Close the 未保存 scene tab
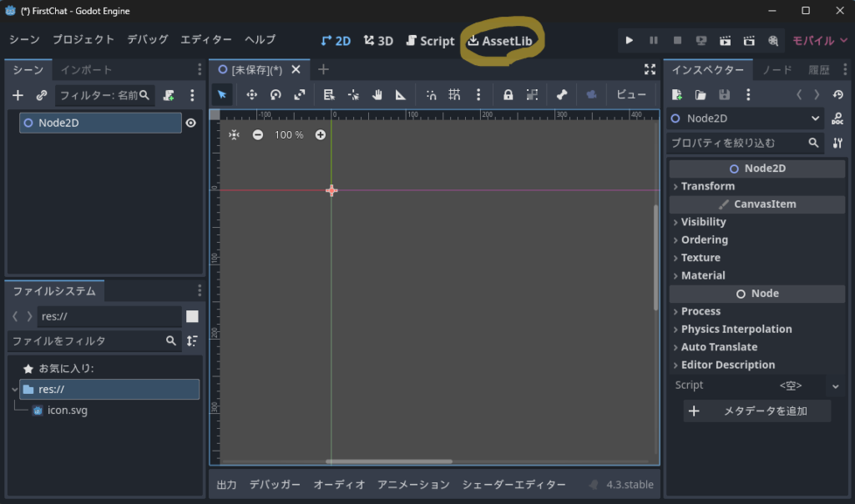The height and width of the screenshot is (504, 855). click(296, 70)
